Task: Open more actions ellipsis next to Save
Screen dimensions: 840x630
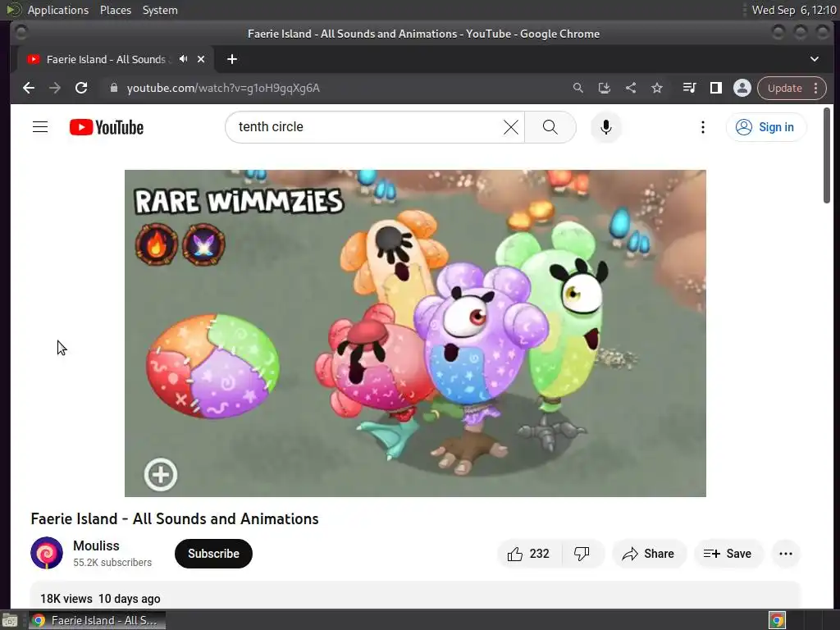Action: point(786,554)
